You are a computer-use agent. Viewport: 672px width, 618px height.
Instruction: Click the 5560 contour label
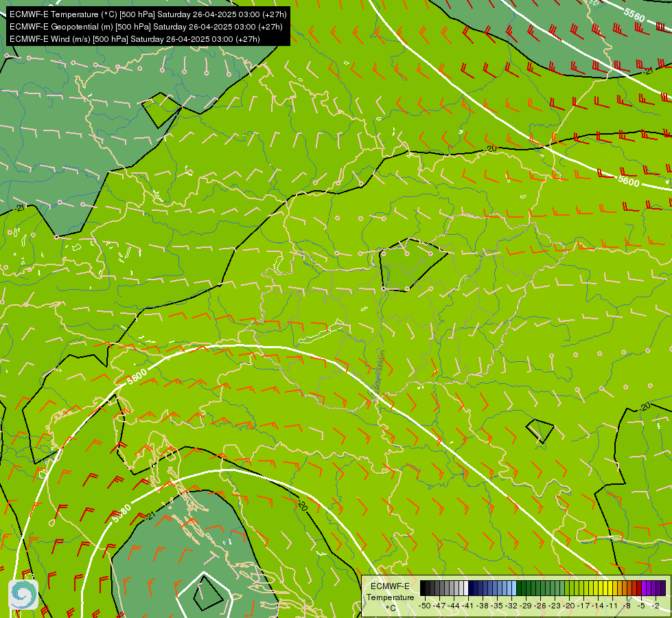coord(634,15)
